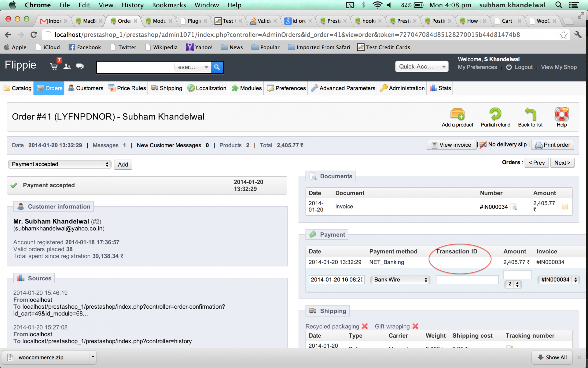Click the Transaction ID input field
The width and height of the screenshot is (588, 368).
point(467,280)
